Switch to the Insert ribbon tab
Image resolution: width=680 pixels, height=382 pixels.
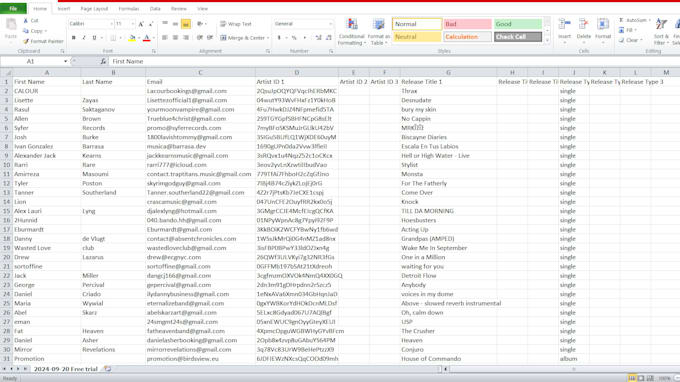(63, 9)
